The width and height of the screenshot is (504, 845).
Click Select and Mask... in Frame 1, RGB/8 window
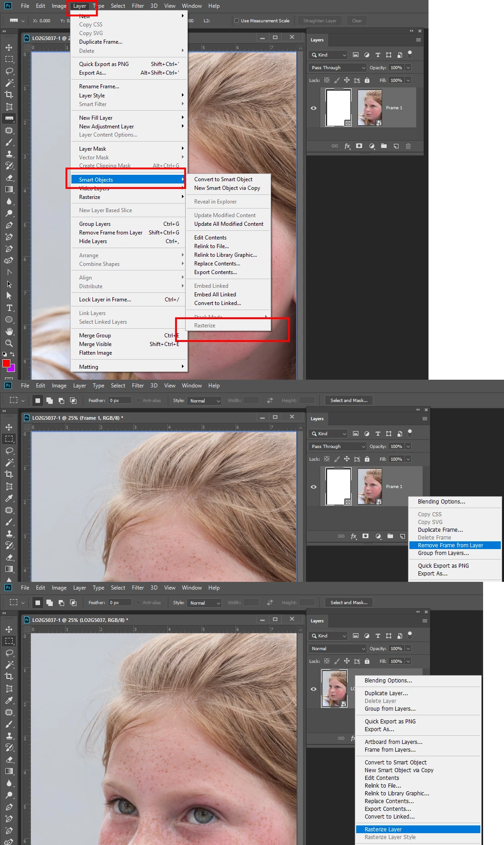[x=349, y=401]
